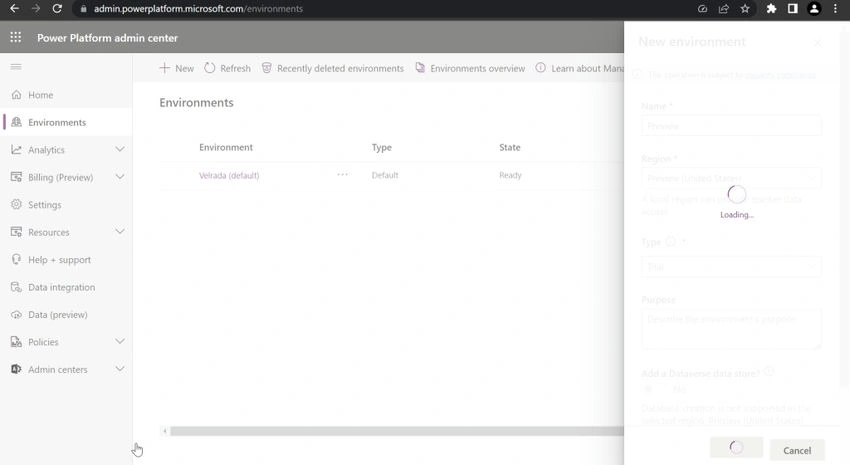Click the Admin centers icon
850x465 pixels.
coord(16,369)
